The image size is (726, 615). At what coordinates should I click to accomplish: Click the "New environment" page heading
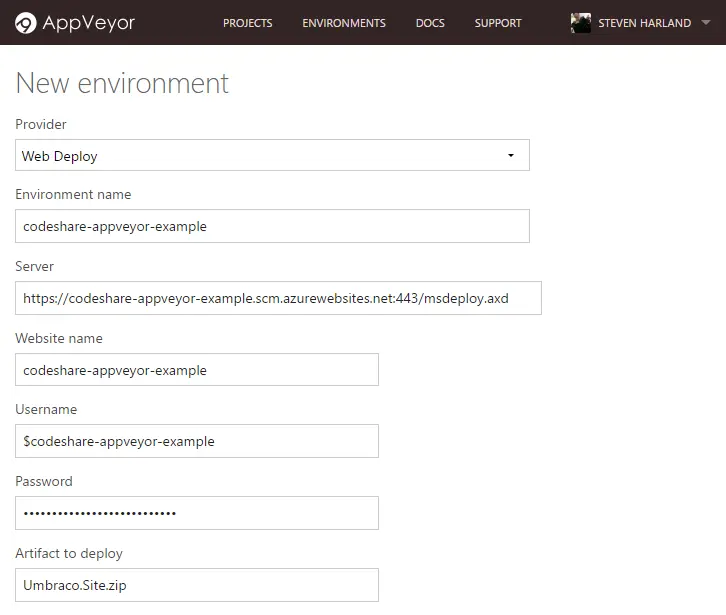[122, 83]
